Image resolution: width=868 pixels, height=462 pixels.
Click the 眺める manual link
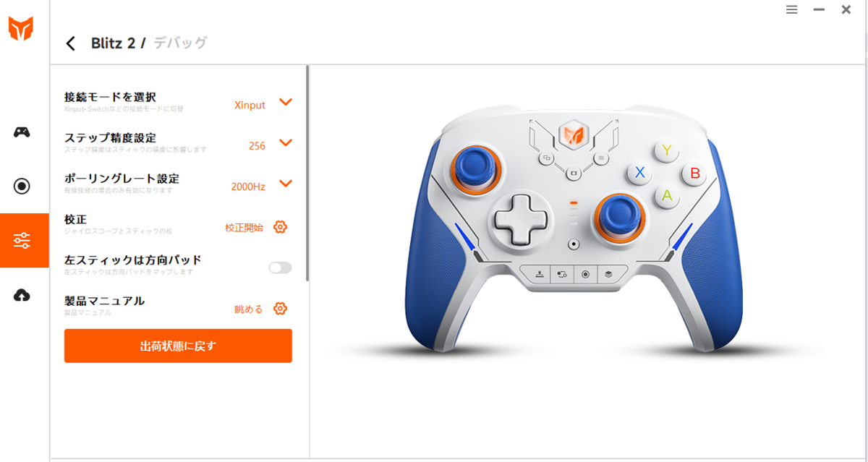tap(249, 309)
